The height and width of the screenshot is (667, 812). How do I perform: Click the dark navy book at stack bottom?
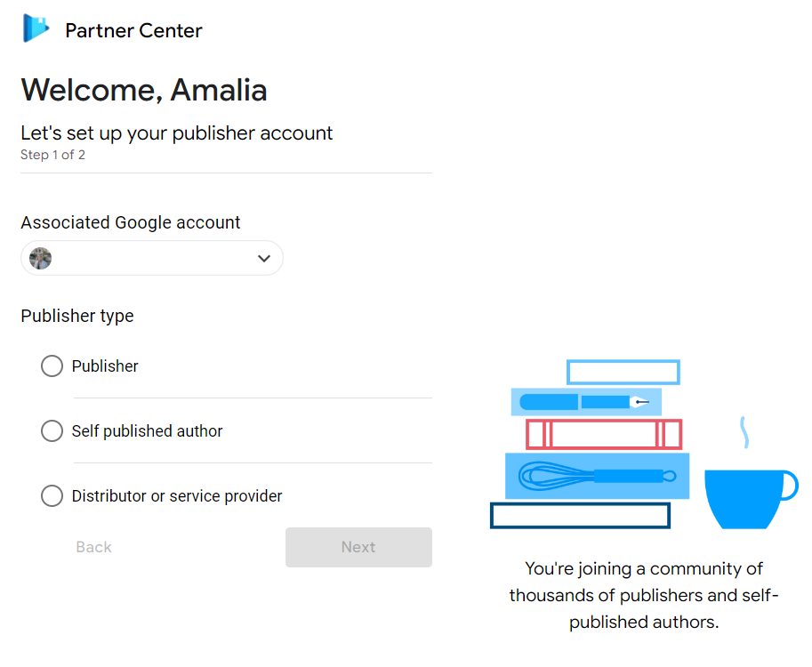pyautogui.click(x=580, y=515)
